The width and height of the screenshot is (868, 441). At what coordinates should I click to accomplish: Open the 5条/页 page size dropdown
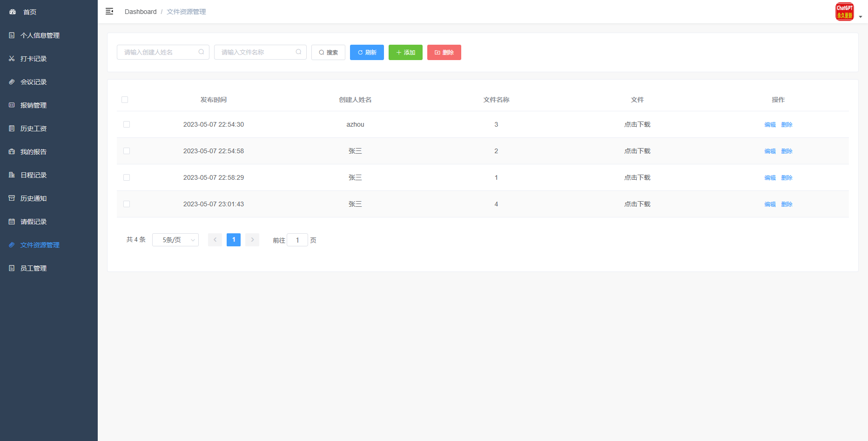coord(175,240)
